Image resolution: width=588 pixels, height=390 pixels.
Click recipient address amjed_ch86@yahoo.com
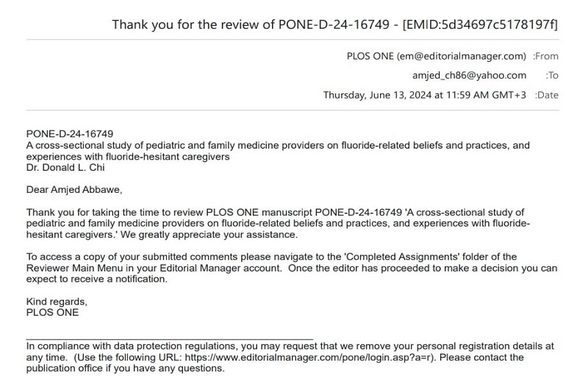tap(469, 75)
